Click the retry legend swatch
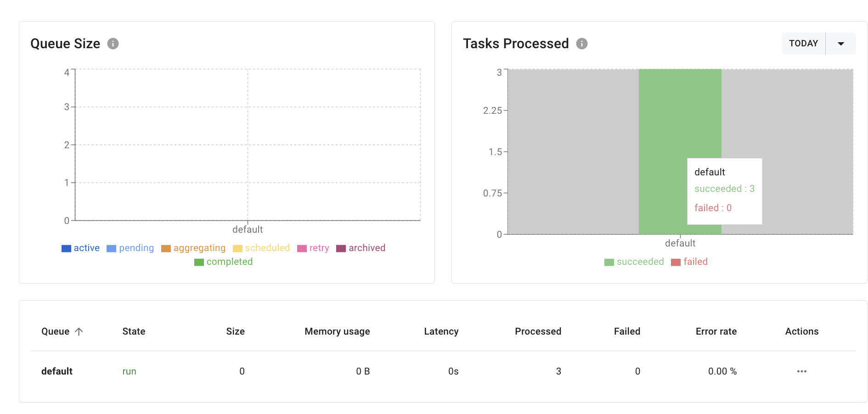Image resolution: width=868 pixels, height=414 pixels. pos(302,248)
